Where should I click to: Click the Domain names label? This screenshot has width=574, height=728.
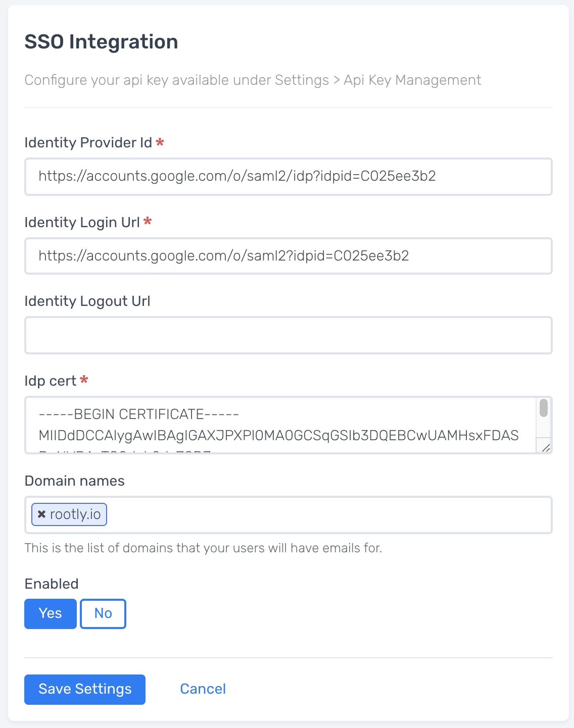[x=74, y=481]
